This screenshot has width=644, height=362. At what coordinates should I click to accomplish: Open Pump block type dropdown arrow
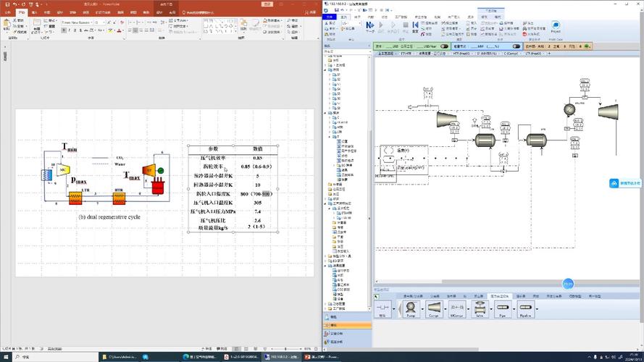click(x=422, y=308)
